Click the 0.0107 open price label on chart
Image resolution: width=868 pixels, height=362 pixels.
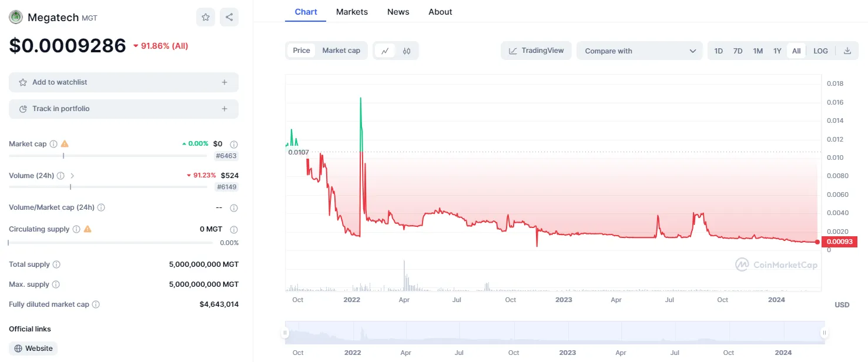pos(298,152)
